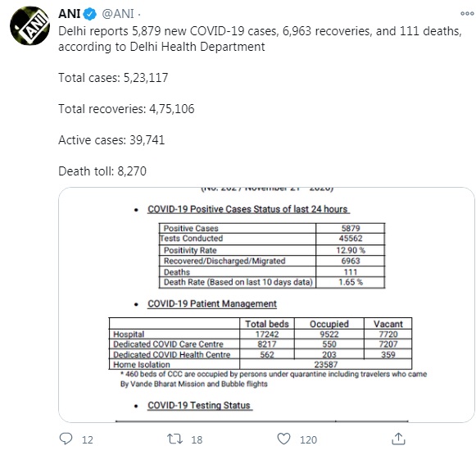Image resolution: width=476 pixels, height=455 pixels.
Task: Click the retweet arrows icon
Action: tap(175, 439)
